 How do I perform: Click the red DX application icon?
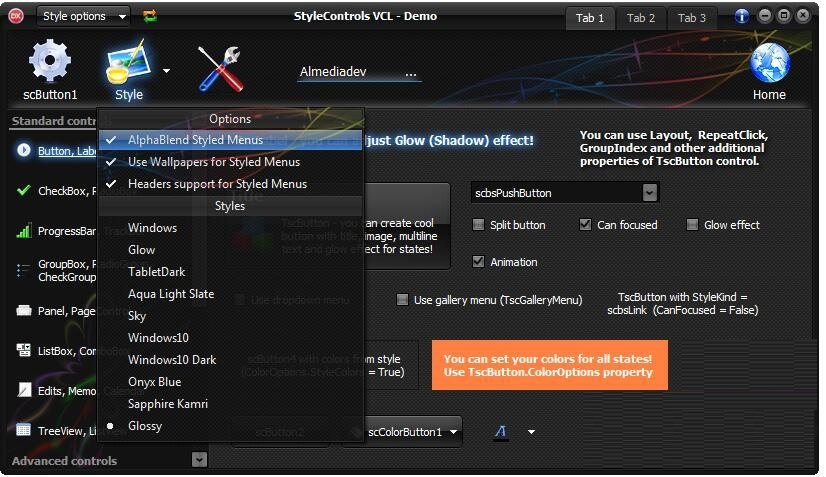[x=16, y=16]
